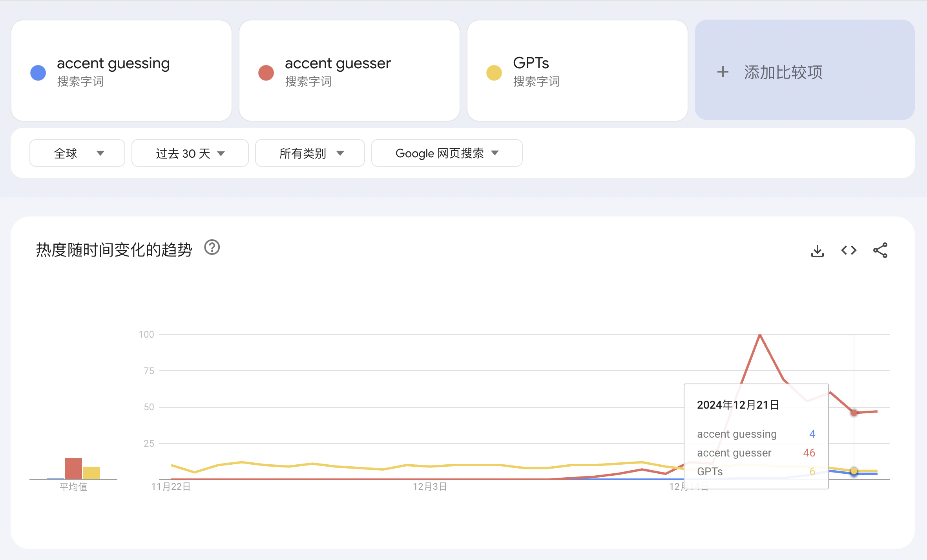Open the embed code icon
Viewport: 927px width, 560px height.
click(849, 250)
